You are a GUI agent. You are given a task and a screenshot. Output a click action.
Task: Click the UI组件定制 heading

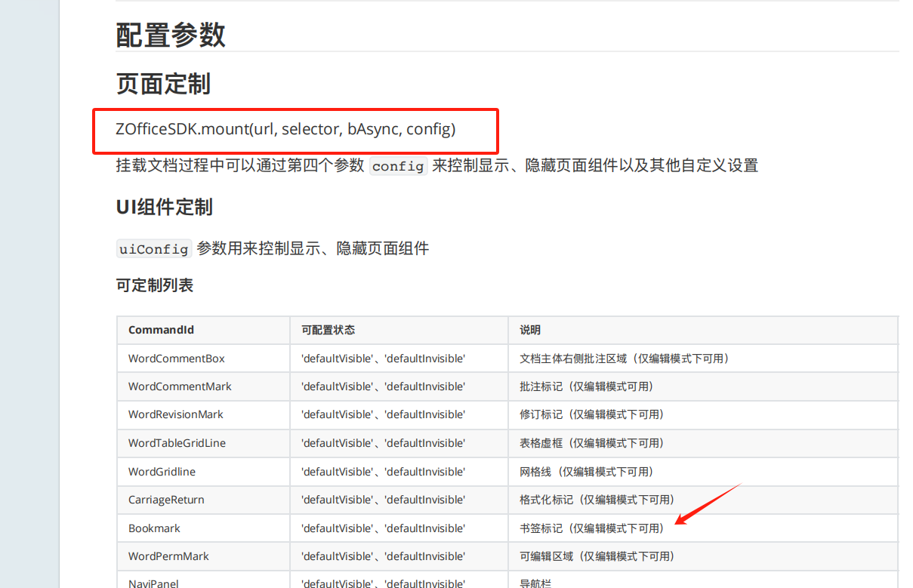coord(164,207)
